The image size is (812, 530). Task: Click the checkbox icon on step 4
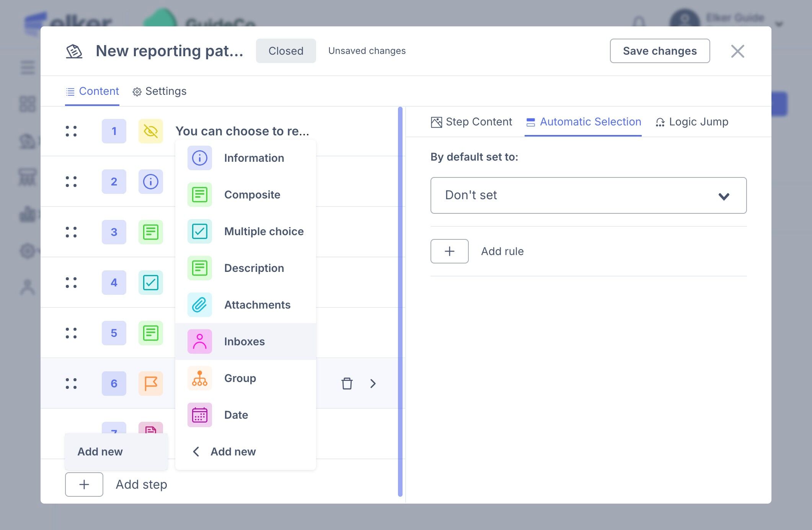[151, 283]
